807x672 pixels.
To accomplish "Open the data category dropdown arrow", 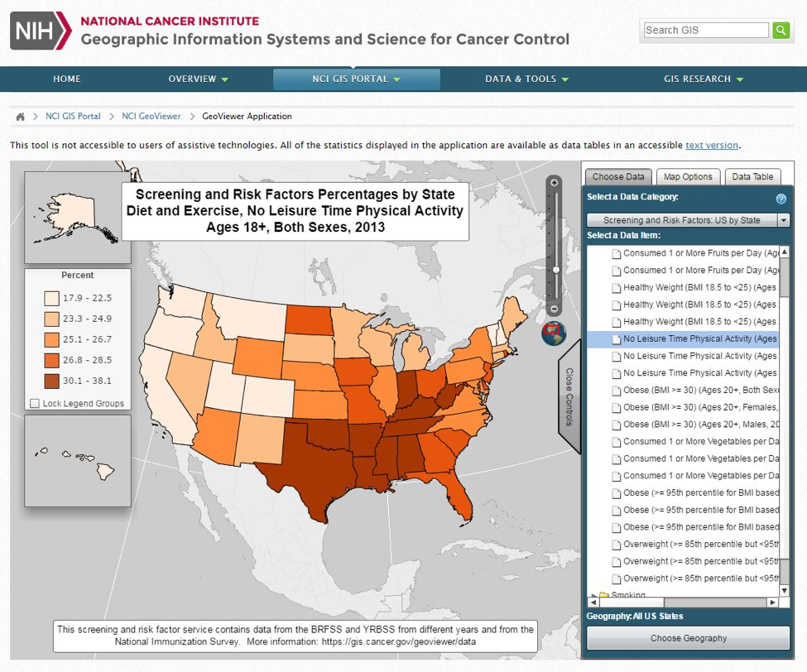I will pyautogui.click(x=783, y=220).
